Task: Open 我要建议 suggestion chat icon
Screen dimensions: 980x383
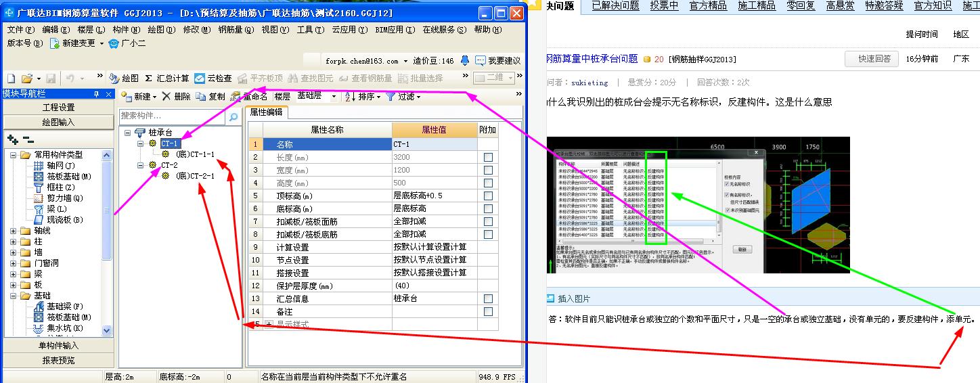Action: tap(481, 60)
